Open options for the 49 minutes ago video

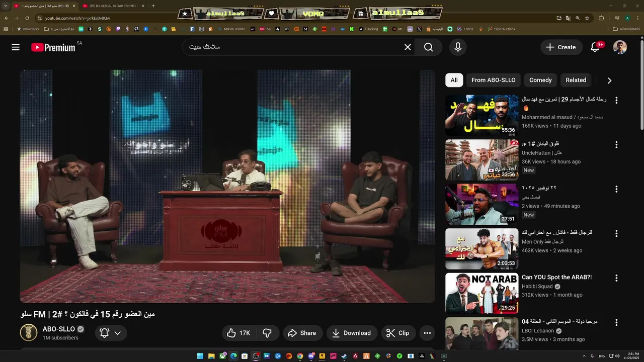[x=616, y=189]
